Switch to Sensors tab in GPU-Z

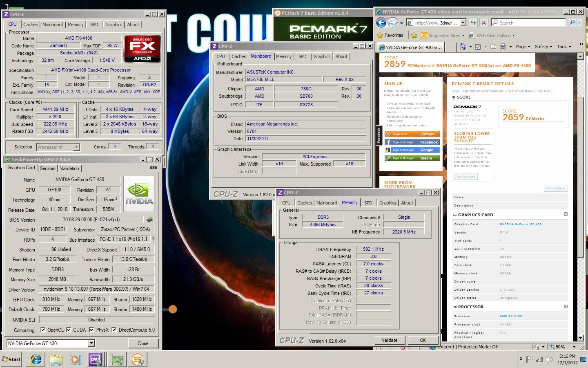[x=47, y=168]
